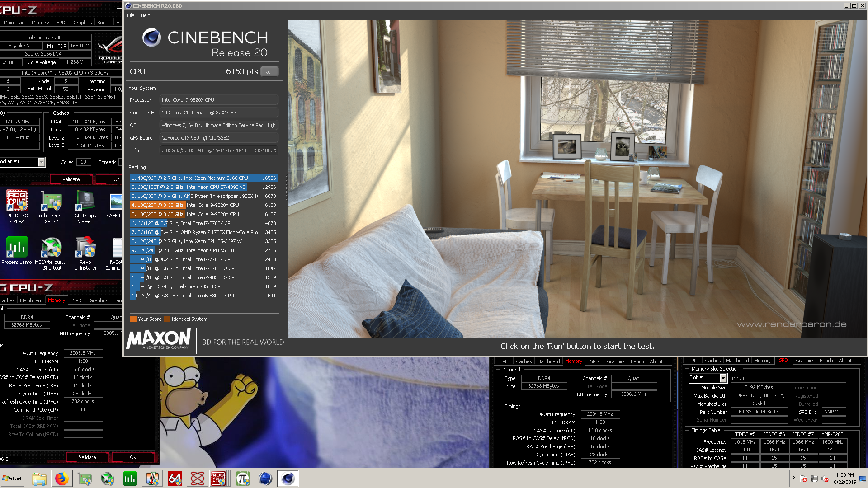Click OK in lower-left CPU-Z Memory window
868x488 pixels.
click(x=133, y=457)
